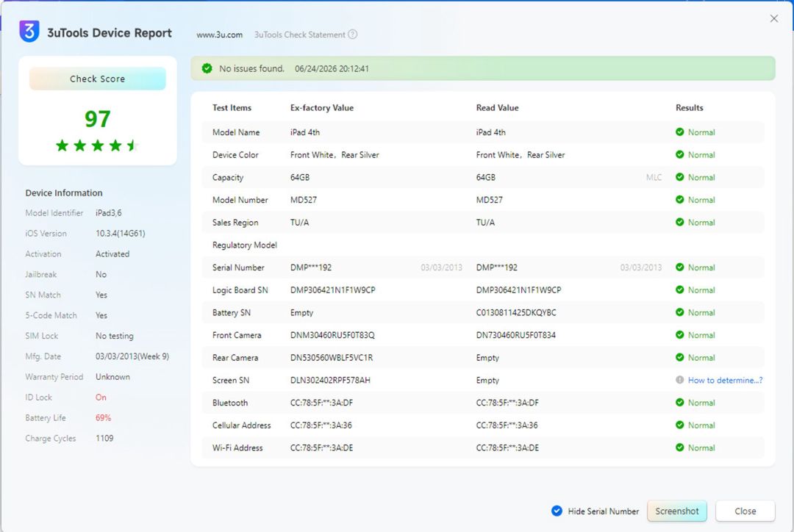794x532 pixels.
Task: Click the Normal check icon for Bluetooth
Action: coord(679,403)
